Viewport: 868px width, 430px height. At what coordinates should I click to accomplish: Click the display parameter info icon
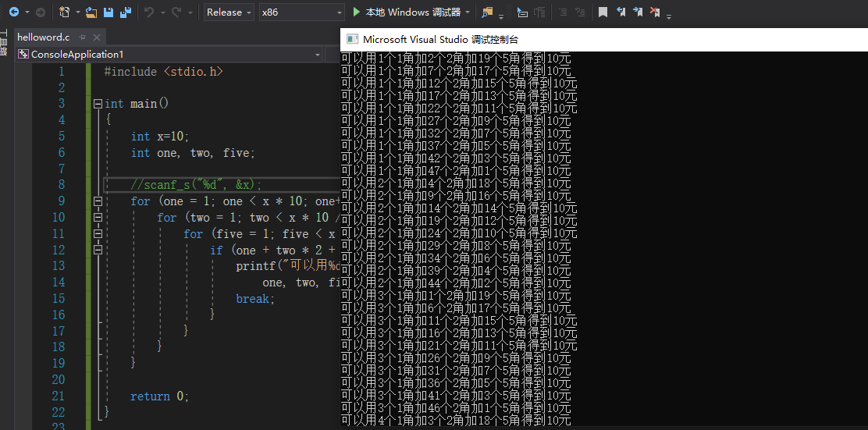(539, 12)
